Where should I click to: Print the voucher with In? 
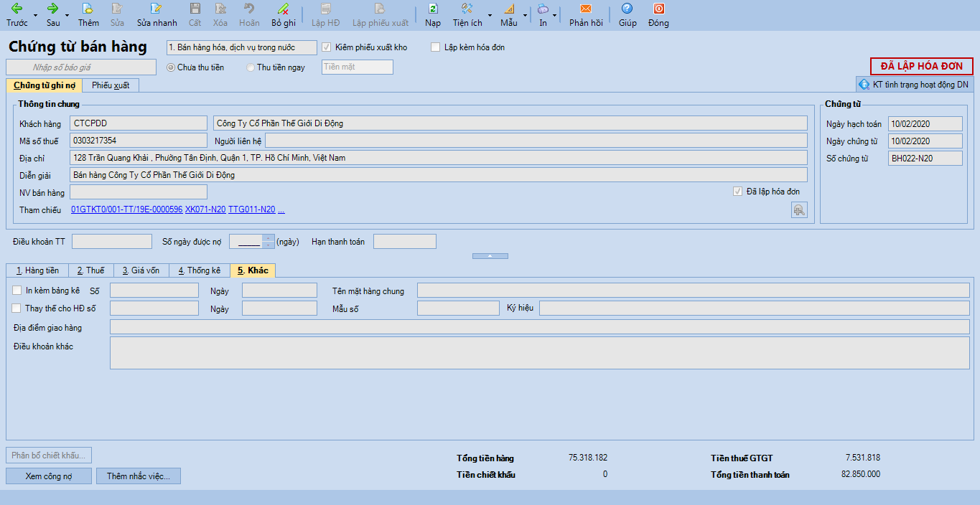coord(543,14)
